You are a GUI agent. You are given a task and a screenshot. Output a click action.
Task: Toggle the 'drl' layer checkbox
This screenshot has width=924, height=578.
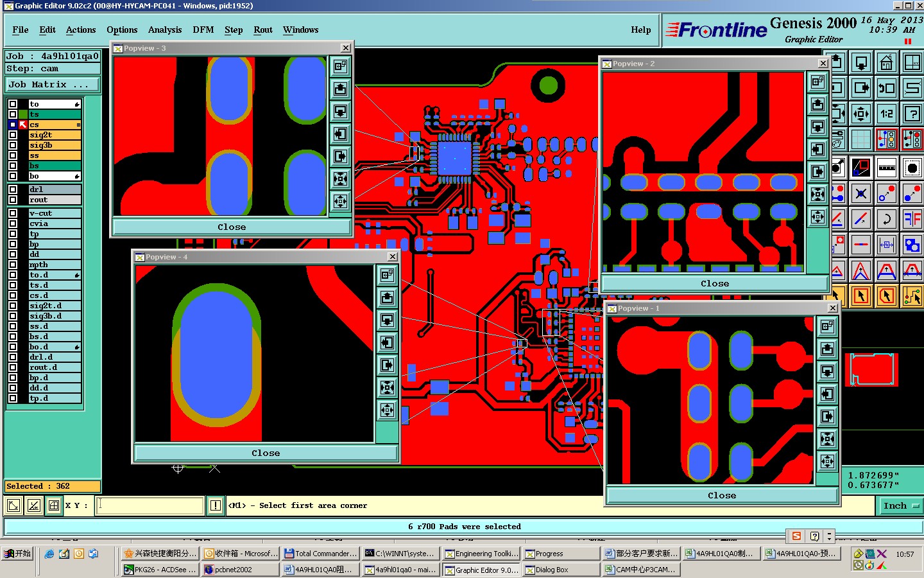click(x=13, y=189)
